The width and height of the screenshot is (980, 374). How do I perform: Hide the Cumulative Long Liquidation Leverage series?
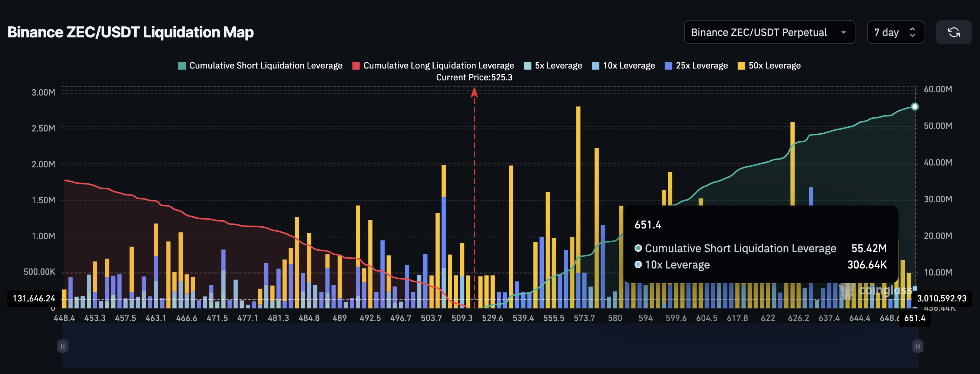point(438,66)
